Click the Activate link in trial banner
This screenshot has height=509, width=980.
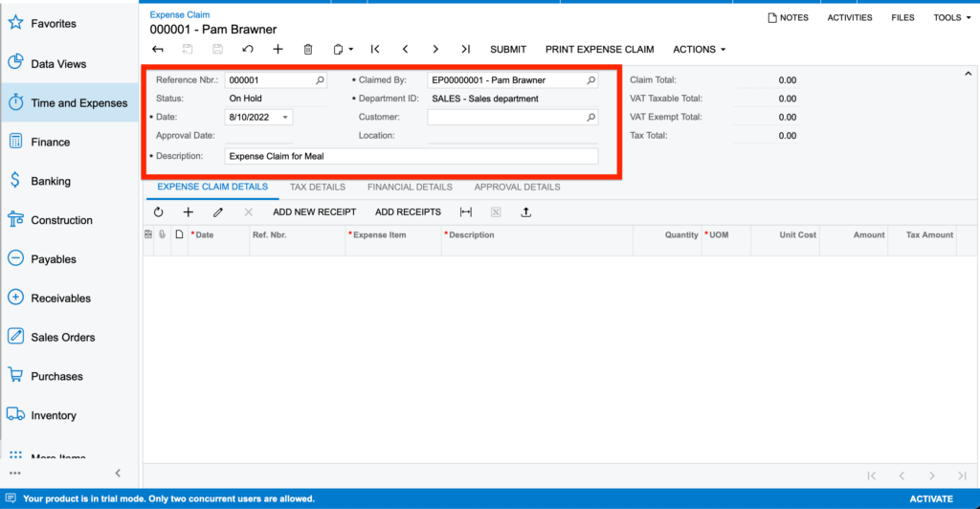click(930, 498)
